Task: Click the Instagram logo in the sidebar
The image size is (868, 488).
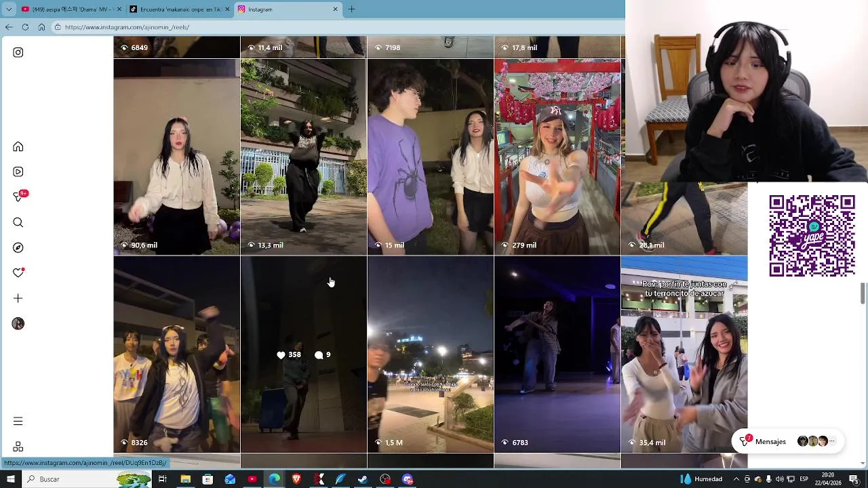Action: coord(18,52)
